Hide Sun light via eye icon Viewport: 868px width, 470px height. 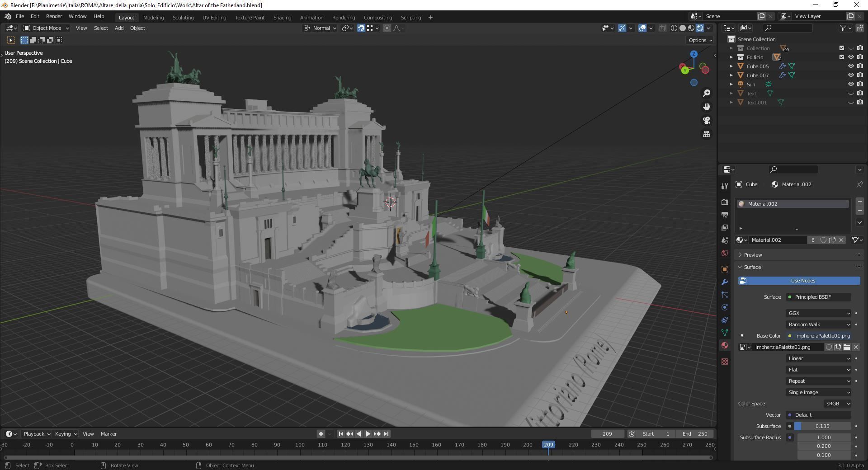851,85
